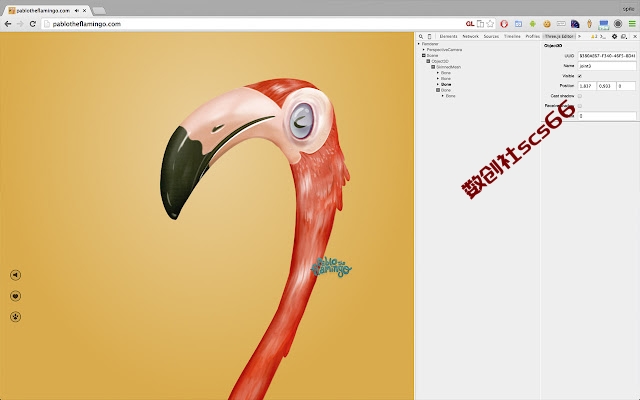Click the red circular extension icon
The height and width of the screenshot is (400, 640).
click(504, 24)
